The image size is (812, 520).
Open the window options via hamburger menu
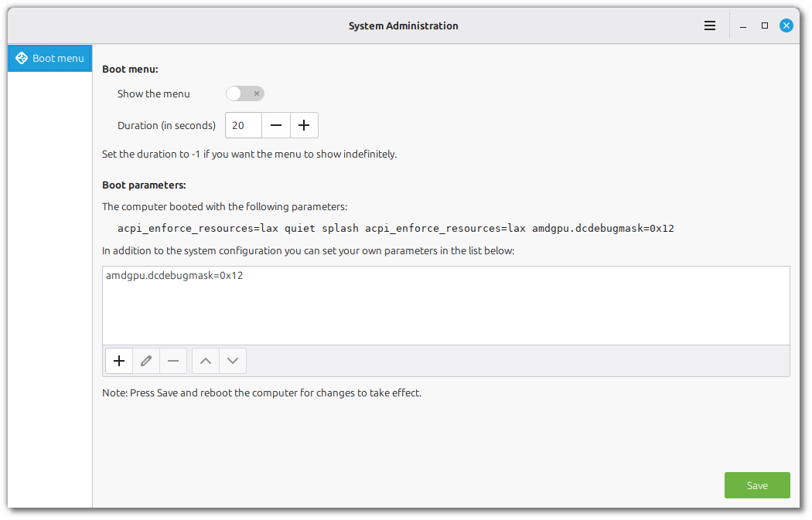click(709, 25)
